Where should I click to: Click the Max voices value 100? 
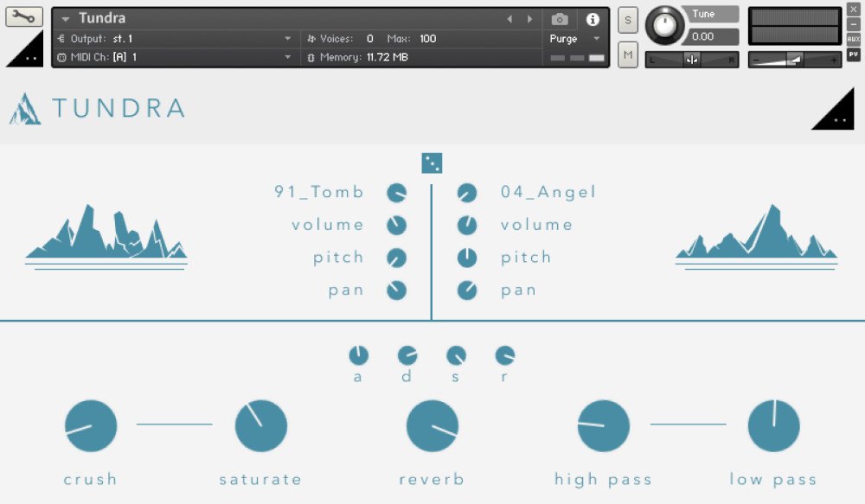click(x=427, y=39)
